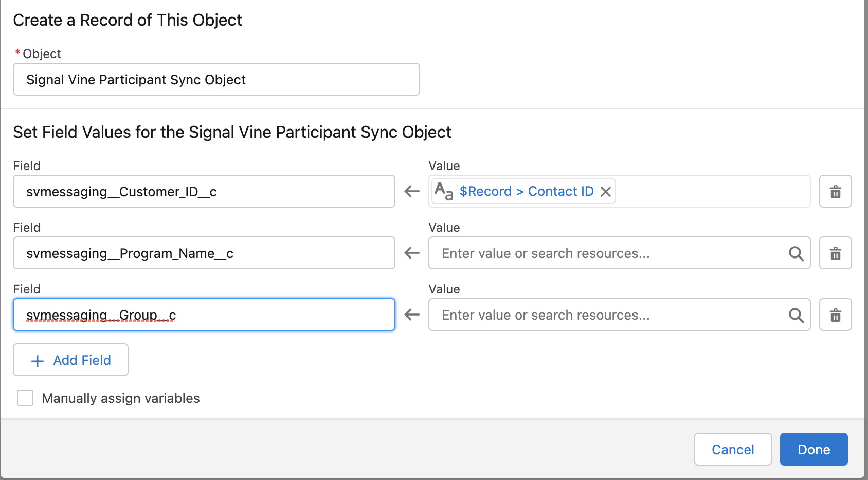Click the Manually assign variables label
868x480 pixels.
[121, 398]
